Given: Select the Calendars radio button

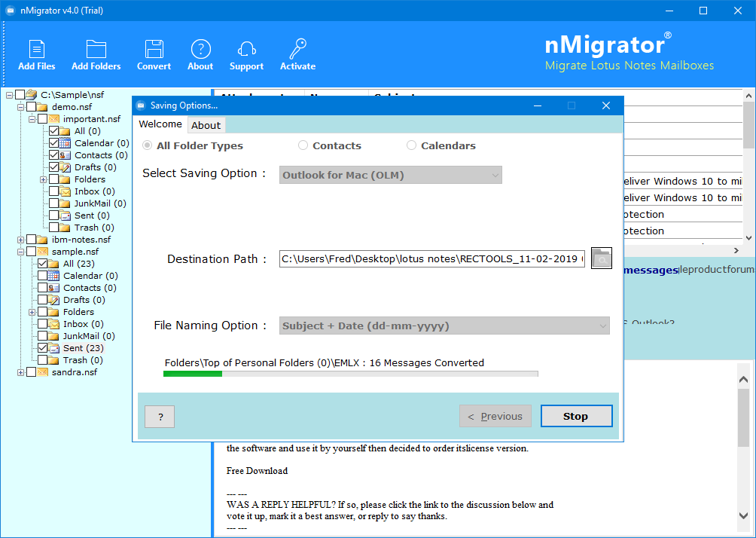Looking at the screenshot, I should click(x=411, y=145).
